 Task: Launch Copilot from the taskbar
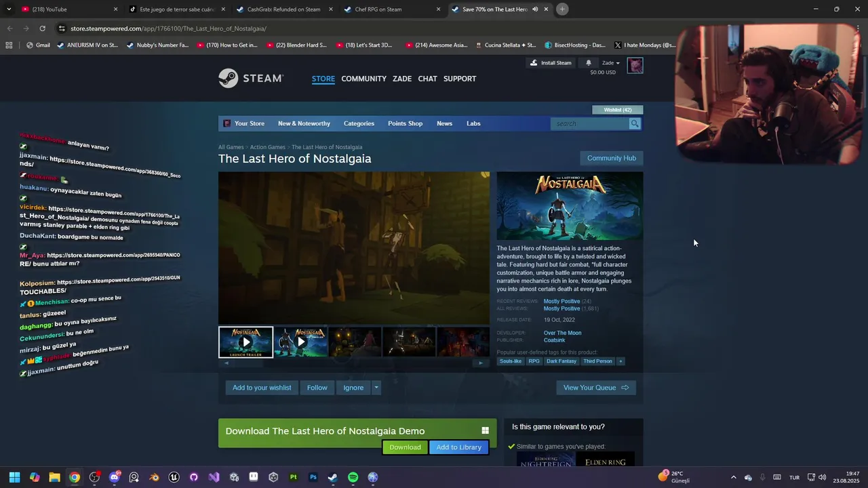point(35,477)
